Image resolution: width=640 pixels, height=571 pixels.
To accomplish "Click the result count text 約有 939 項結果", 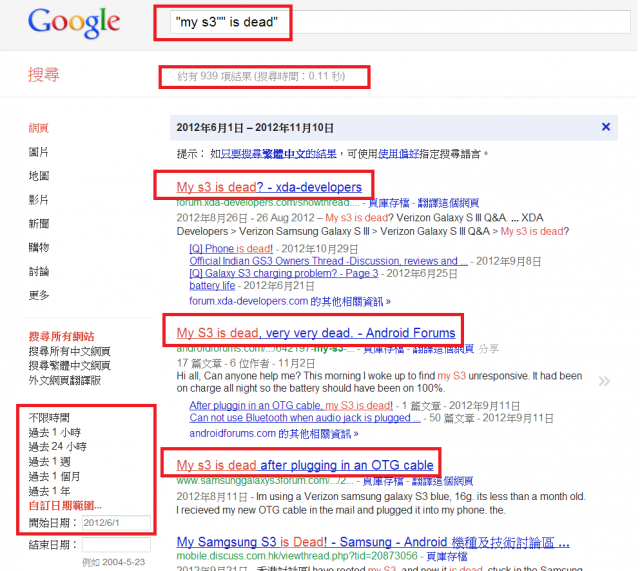I will click(261, 76).
